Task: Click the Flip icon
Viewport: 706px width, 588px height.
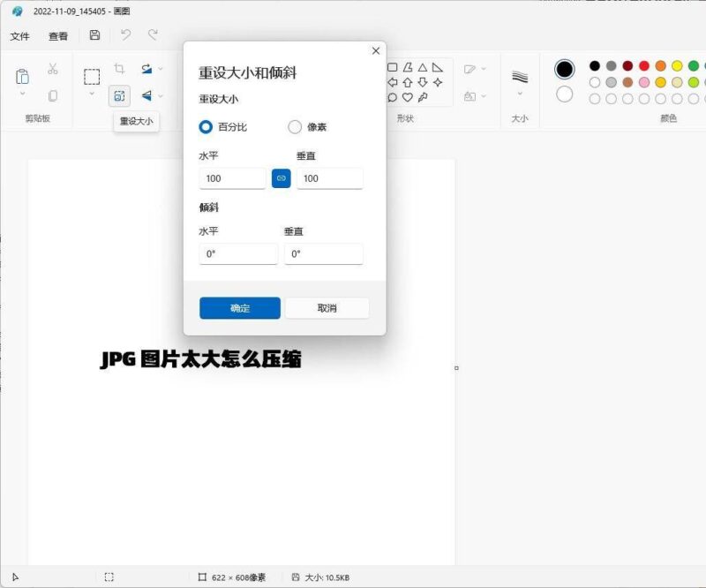Action: point(146,96)
